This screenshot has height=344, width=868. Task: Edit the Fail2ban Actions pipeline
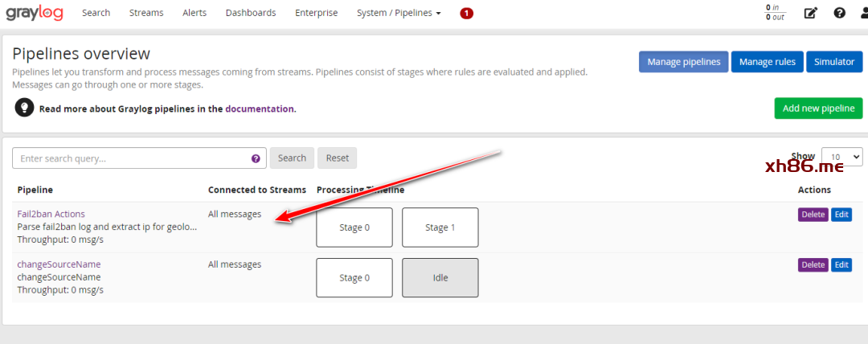pos(841,214)
